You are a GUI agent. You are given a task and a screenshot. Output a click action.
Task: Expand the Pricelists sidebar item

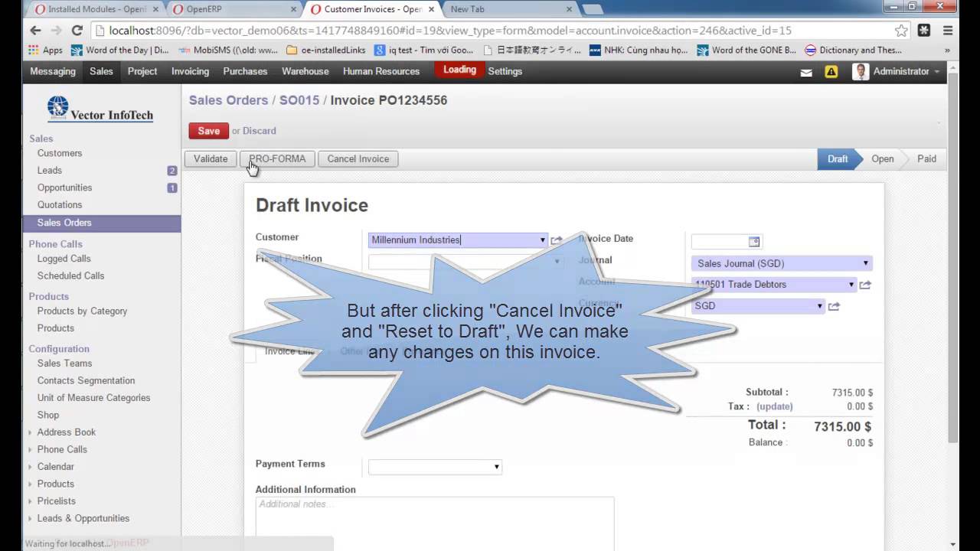56,501
